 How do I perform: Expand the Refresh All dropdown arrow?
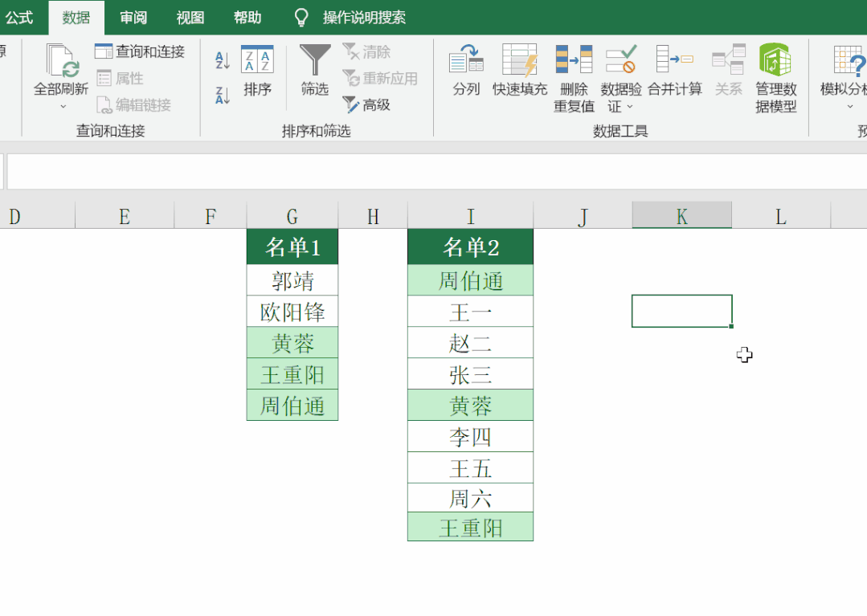click(63, 106)
